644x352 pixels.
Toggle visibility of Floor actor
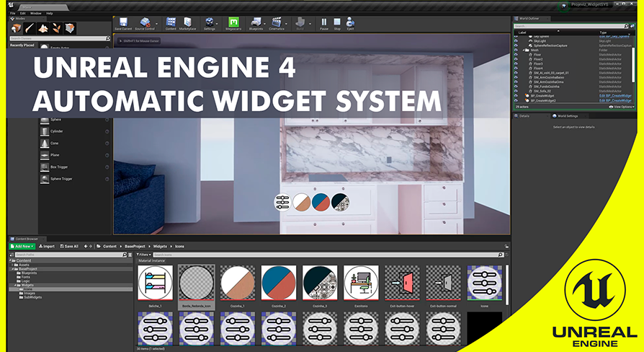point(516,55)
